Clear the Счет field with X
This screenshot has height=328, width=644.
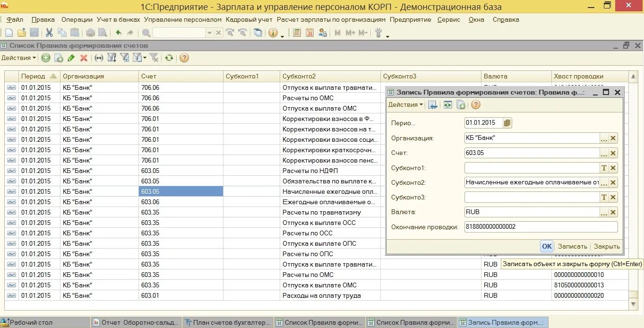pos(613,153)
